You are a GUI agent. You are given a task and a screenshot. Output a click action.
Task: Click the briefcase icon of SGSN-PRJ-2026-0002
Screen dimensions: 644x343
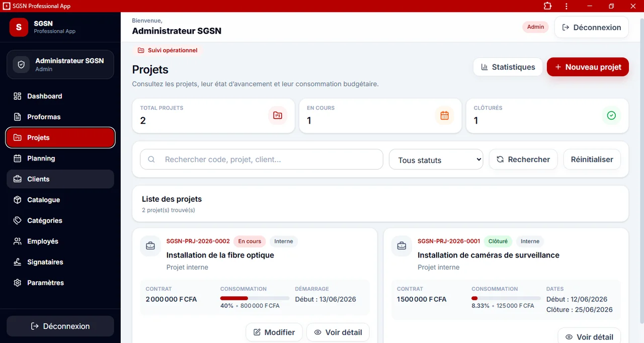pos(150,246)
